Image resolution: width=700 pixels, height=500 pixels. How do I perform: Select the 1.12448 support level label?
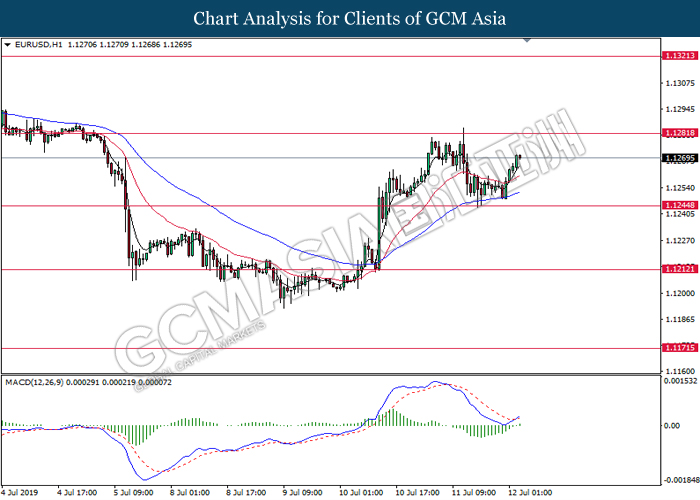tap(679, 205)
